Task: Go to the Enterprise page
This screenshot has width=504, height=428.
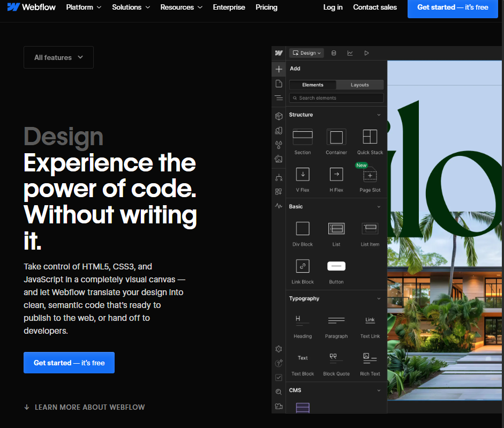Action: point(229,7)
